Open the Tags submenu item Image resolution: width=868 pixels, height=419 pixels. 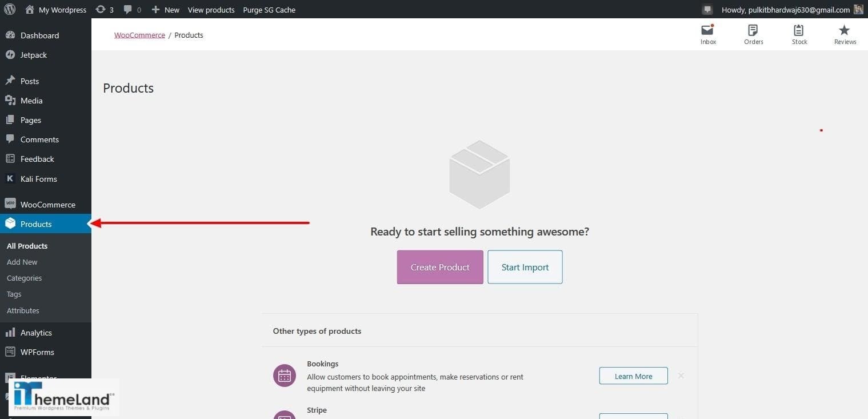click(x=14, y=294)
